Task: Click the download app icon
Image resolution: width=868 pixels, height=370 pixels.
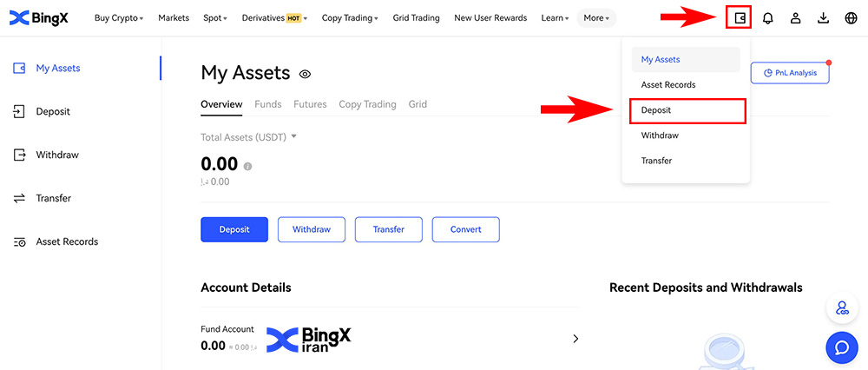Action: coord(823,18)
